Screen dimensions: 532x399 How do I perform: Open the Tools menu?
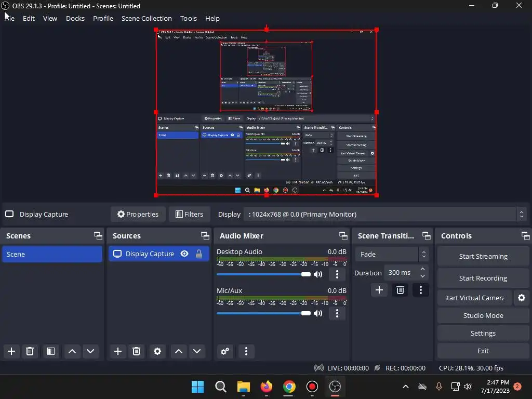point(188,18)
